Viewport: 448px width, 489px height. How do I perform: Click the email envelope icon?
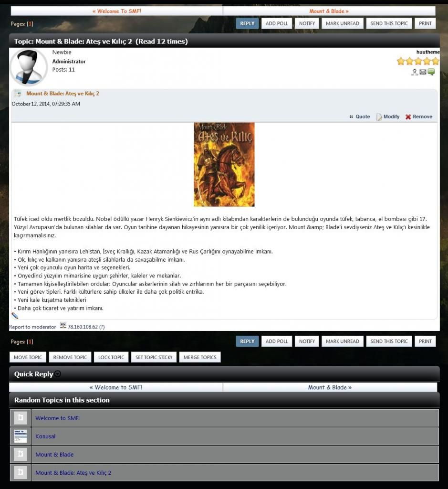click(x=423, y=72)
